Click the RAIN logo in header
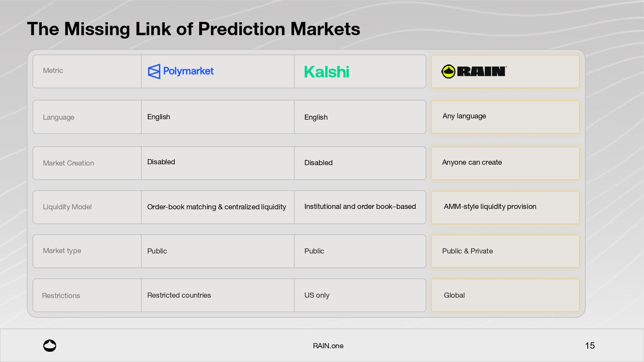This screenshot has width=644, height=362. coord(474,71)
